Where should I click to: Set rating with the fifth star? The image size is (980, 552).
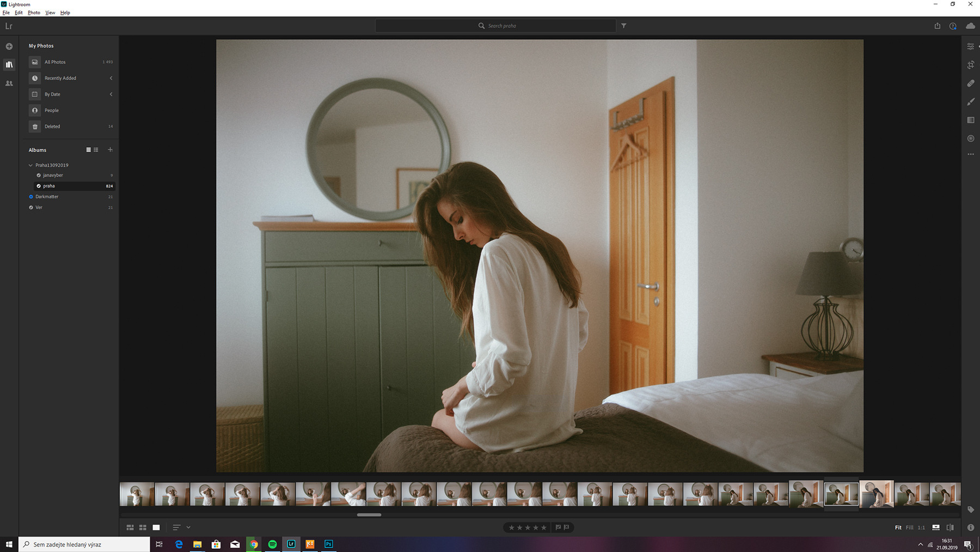[543, 527]
